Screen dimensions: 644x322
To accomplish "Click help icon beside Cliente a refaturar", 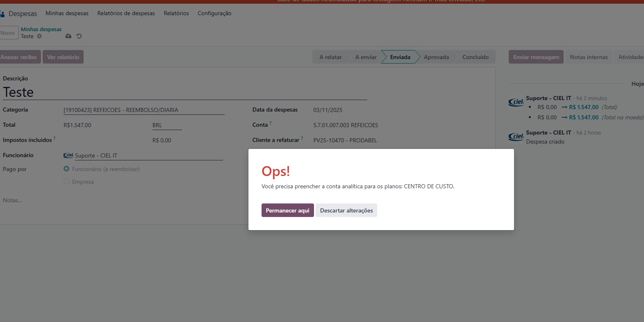I will [x=302, y=138].
